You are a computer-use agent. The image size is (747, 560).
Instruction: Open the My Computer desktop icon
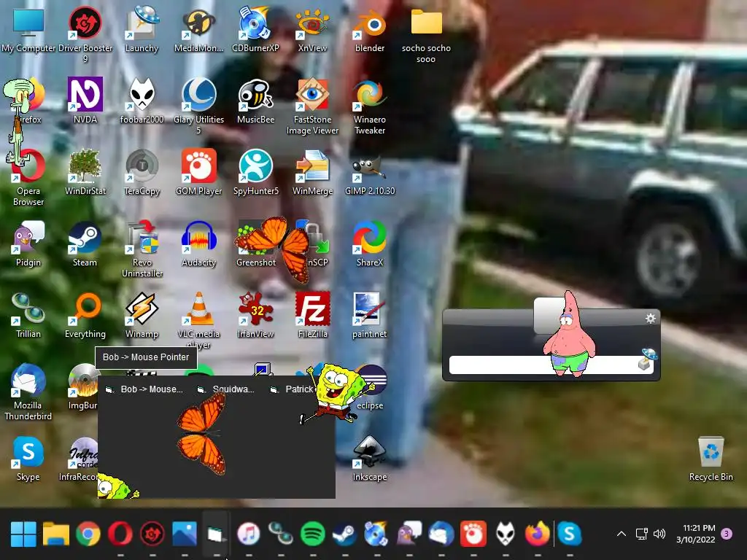pos(28,29)
